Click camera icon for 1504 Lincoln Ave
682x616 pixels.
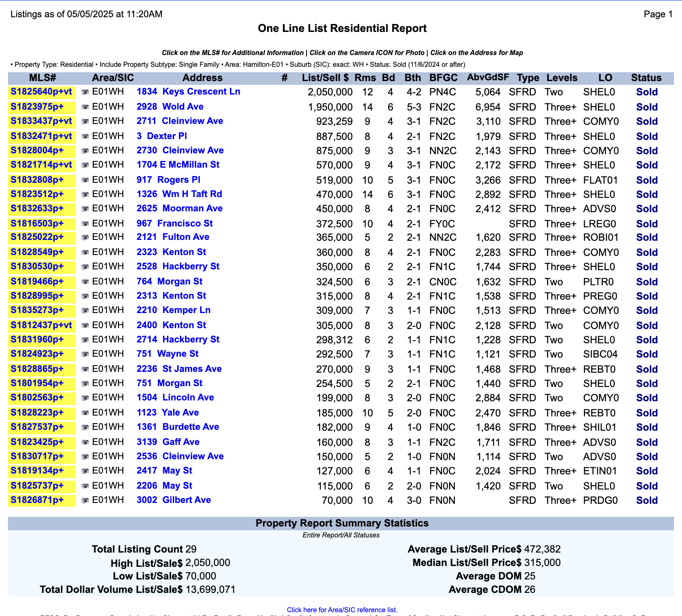coord(85,398)
